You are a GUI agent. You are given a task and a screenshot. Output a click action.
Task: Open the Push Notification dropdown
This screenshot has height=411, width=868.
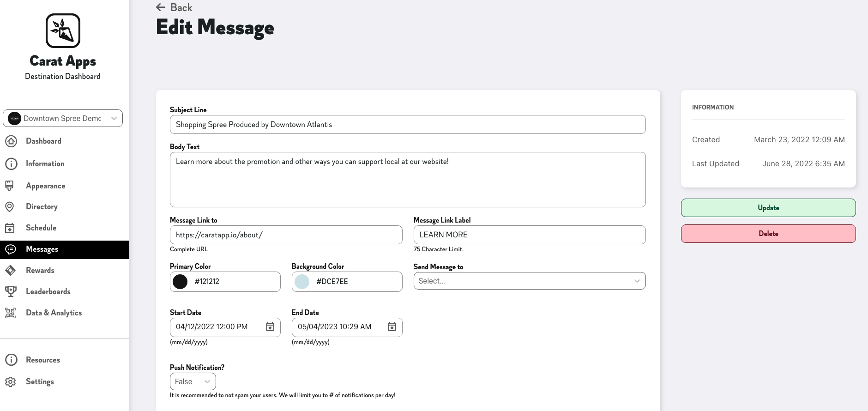click(193, 382)
